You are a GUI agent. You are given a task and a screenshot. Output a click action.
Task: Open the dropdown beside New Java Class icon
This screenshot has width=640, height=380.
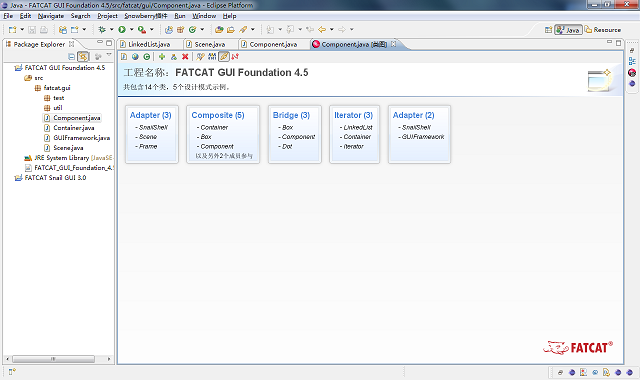(202, 29)
